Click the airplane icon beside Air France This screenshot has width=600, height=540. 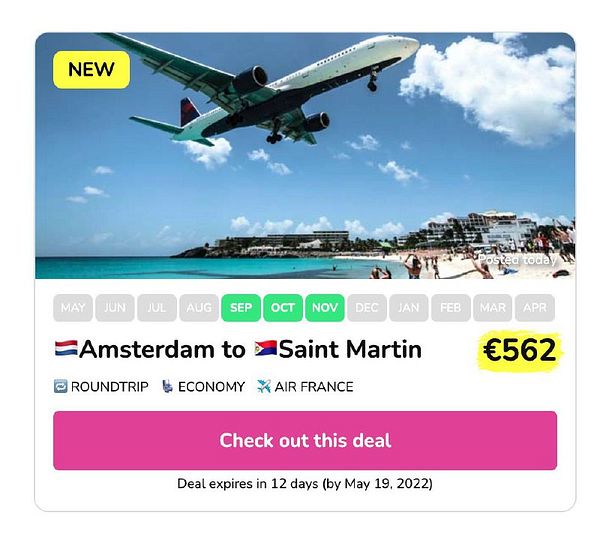264,387
